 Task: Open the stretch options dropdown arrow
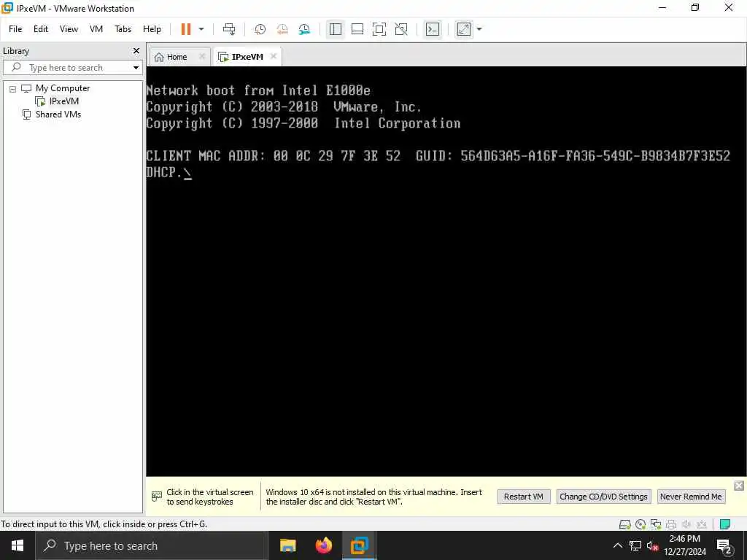pos(479,29)
